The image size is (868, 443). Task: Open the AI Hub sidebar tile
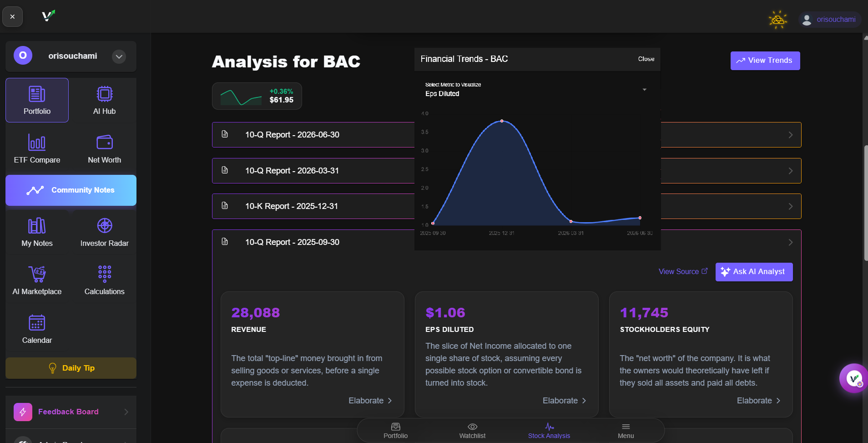(104, 100)
